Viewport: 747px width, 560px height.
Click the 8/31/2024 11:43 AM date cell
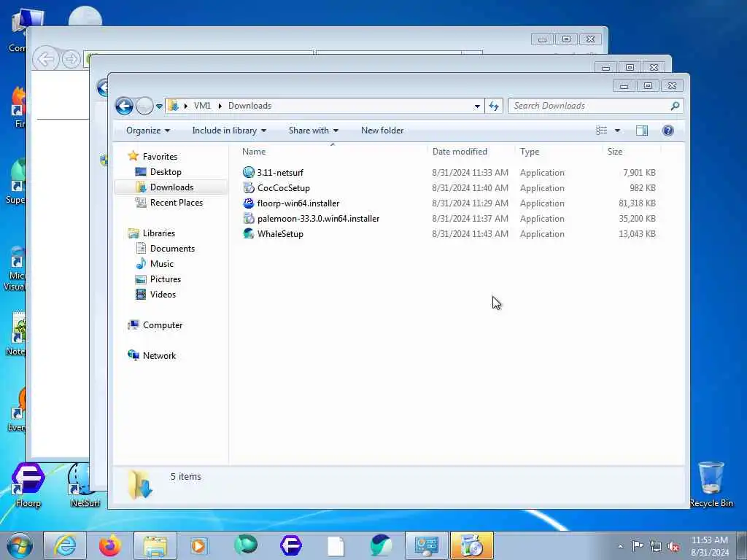tap(470, 233)
